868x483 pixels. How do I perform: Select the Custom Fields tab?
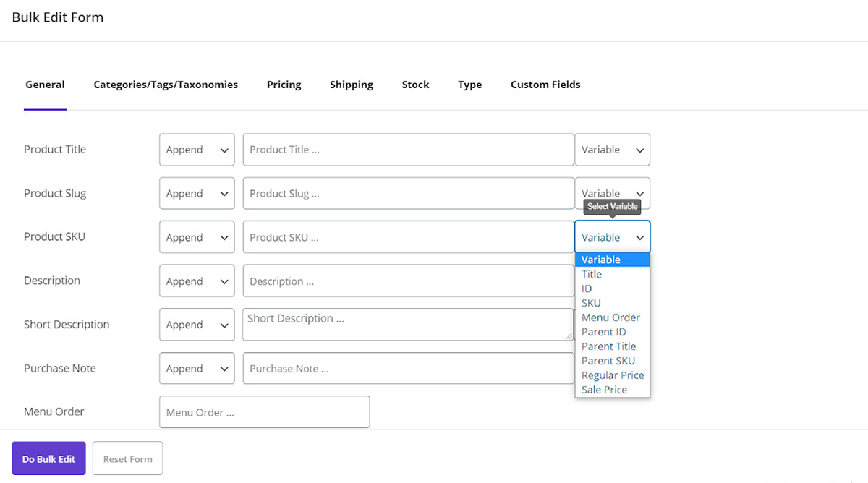545,85
